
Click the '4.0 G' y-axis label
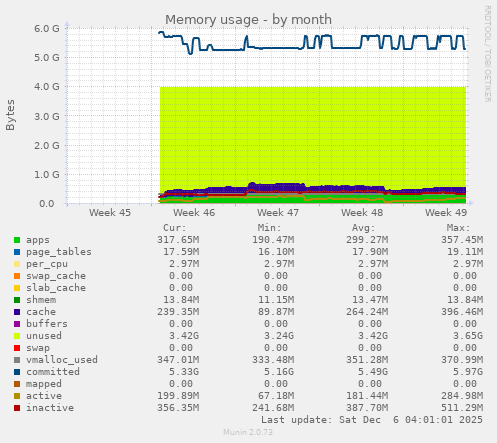47,87
